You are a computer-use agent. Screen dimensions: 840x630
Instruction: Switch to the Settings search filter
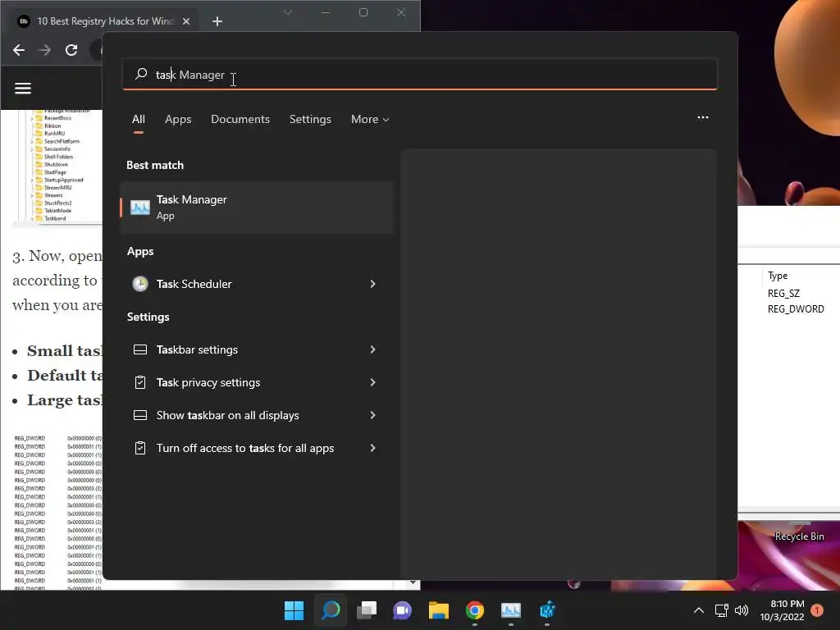(310, 119)
